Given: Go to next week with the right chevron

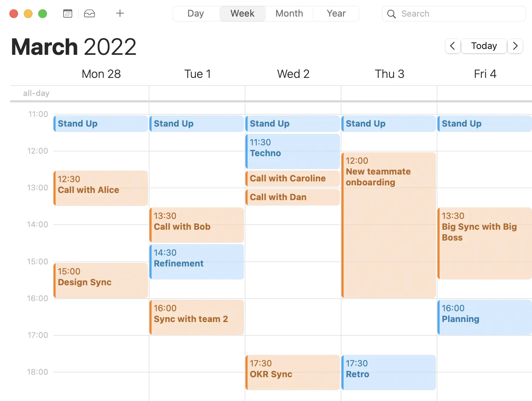Looking at the screenshot, I should pyautogui.click(x=515, y=46).
